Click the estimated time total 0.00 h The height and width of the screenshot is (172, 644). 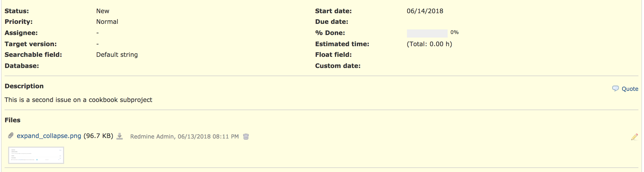[429, 44]
